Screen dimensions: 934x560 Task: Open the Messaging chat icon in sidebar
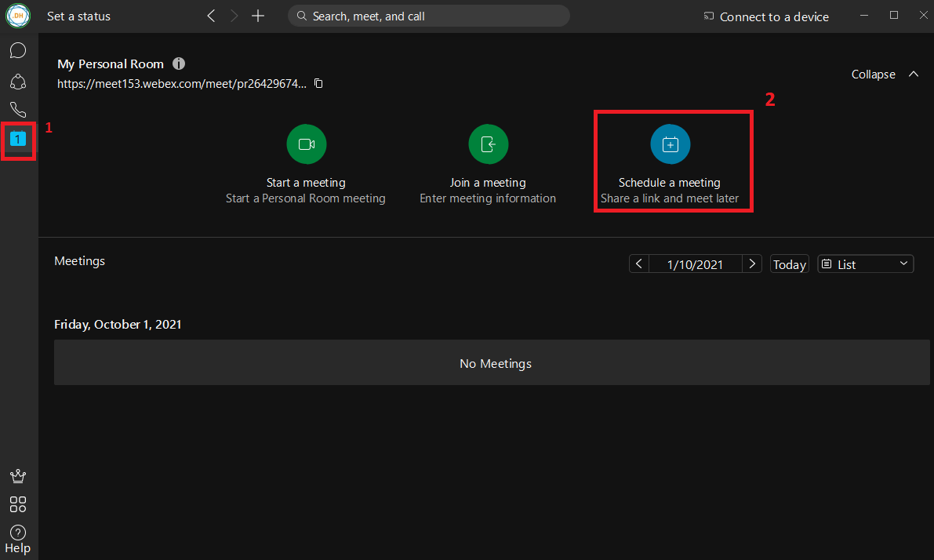pyautogui.click(x=18, y=51)
